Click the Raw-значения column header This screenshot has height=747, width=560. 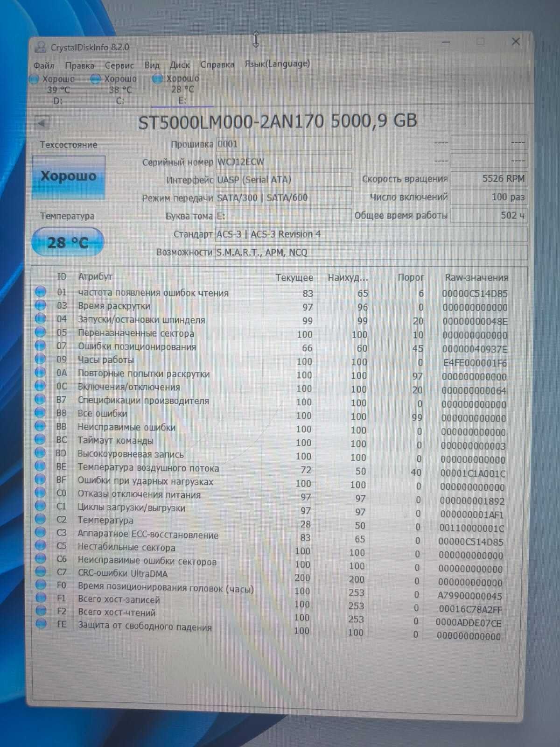[x=476, y=277]
